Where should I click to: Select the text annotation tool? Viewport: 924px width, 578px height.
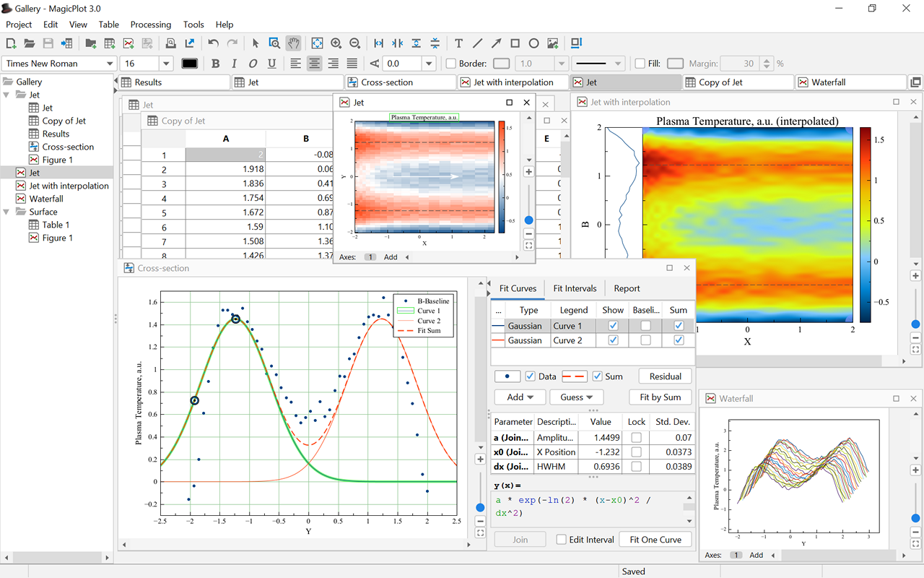(x=458, y=43)
